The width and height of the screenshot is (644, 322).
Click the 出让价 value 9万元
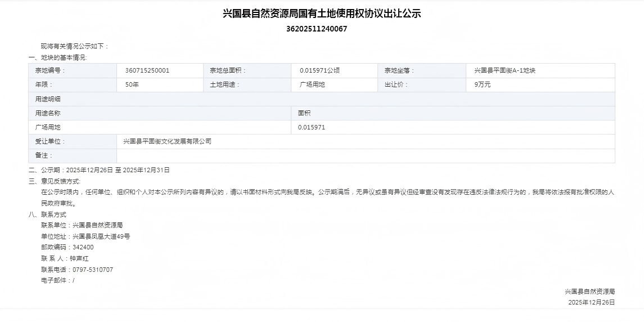point(483,85)
